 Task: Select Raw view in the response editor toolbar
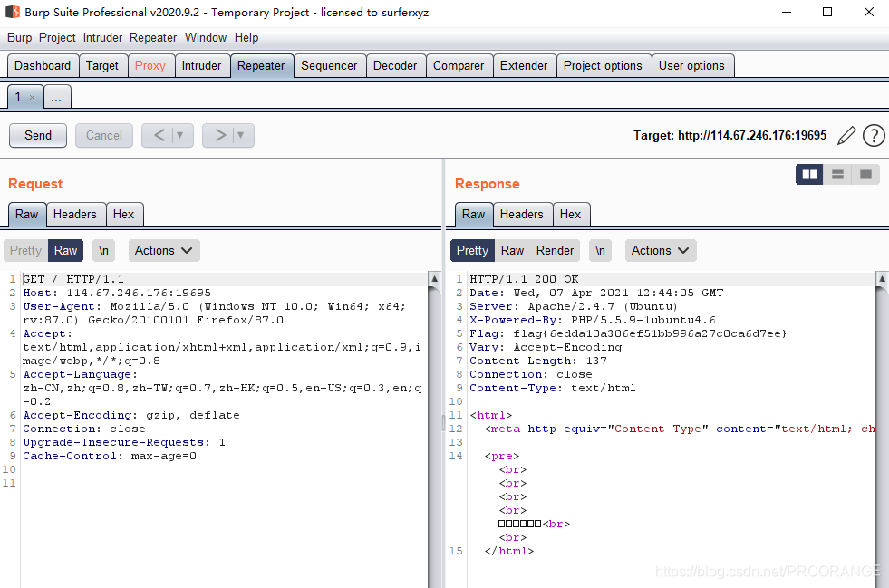(513, 251)
